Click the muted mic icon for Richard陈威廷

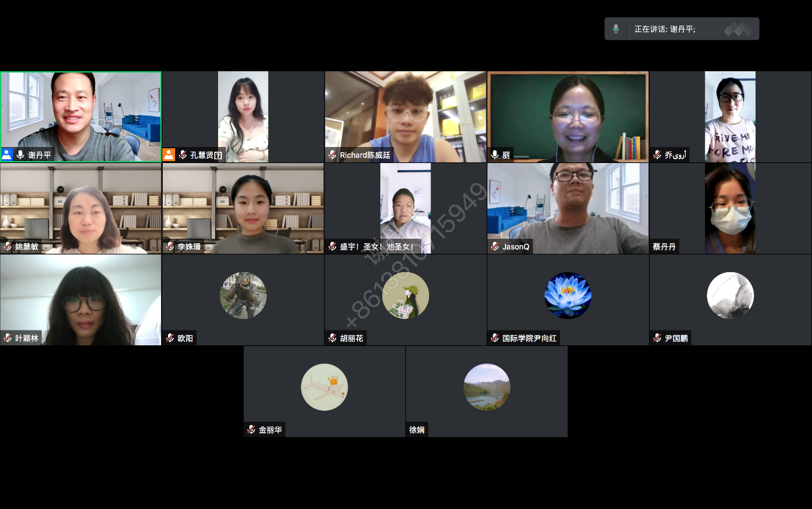(332, 155)
